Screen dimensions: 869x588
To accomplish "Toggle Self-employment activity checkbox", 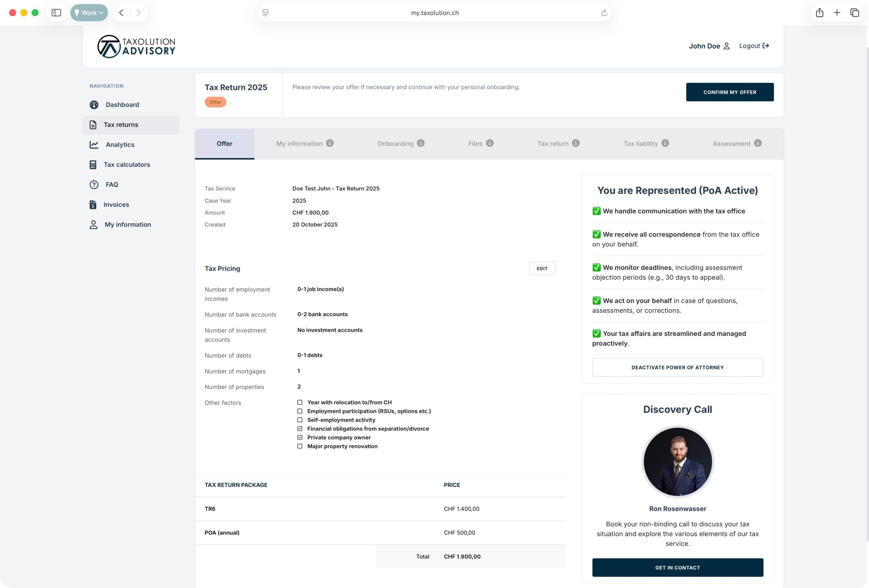I will [x=300, y=420].
